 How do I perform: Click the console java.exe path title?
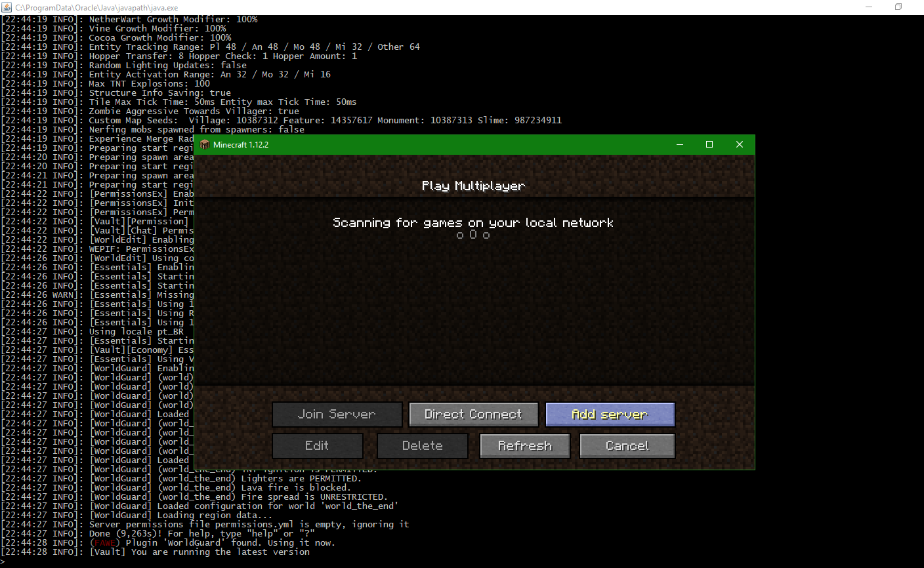(x=96, y=7)
